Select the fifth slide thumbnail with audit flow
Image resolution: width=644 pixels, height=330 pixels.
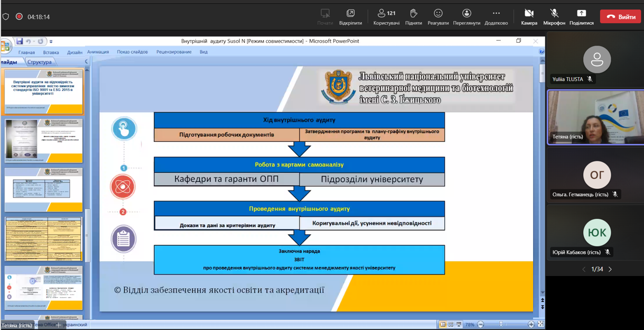(44, 288)
